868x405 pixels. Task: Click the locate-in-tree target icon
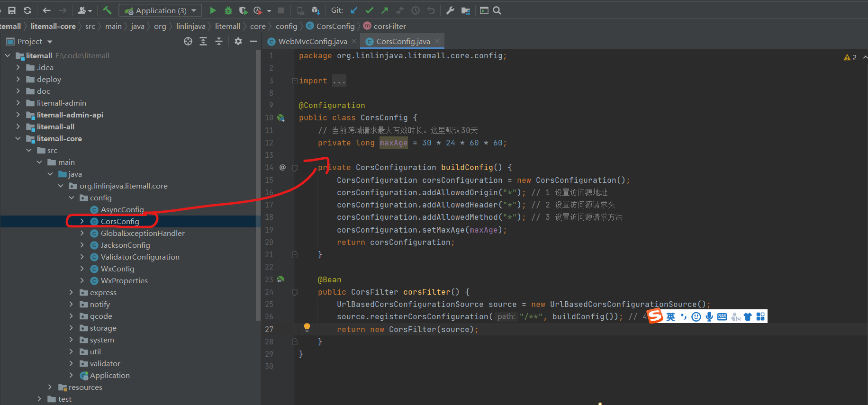tap(188, 42)
